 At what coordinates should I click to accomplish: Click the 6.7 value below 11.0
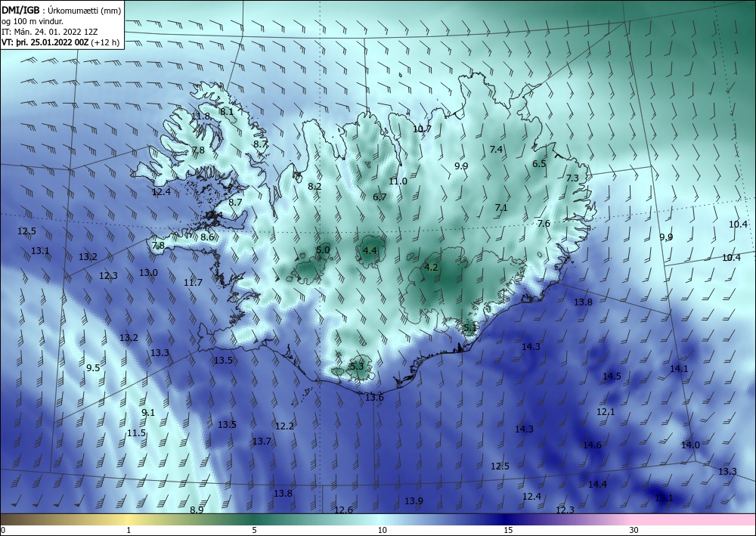point(380,197)
